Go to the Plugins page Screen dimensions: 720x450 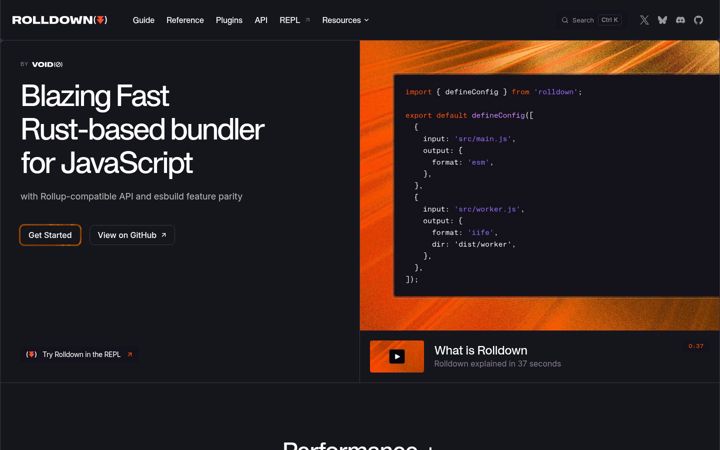(229, 20)
